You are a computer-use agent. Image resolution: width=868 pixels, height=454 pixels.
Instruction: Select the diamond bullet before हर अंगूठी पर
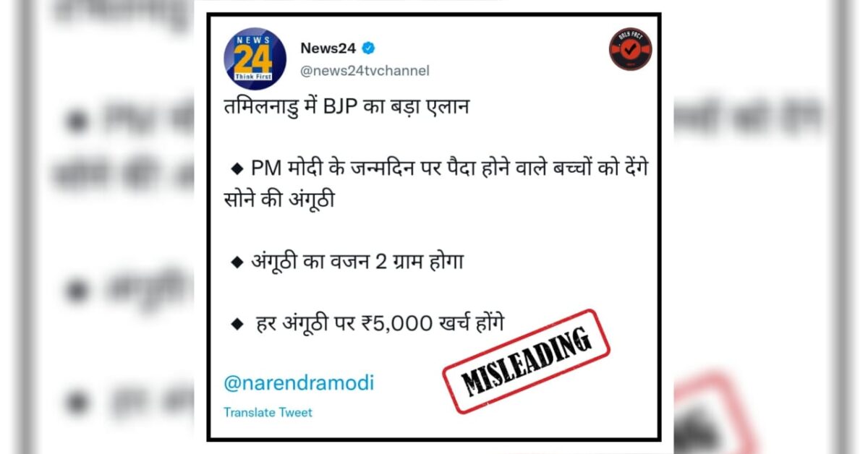pyautogui.click(x=236, y=325)
